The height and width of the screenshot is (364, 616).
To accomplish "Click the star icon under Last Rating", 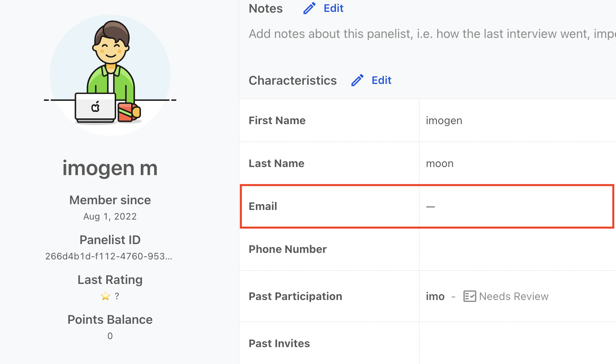I will tap(105, 296).
